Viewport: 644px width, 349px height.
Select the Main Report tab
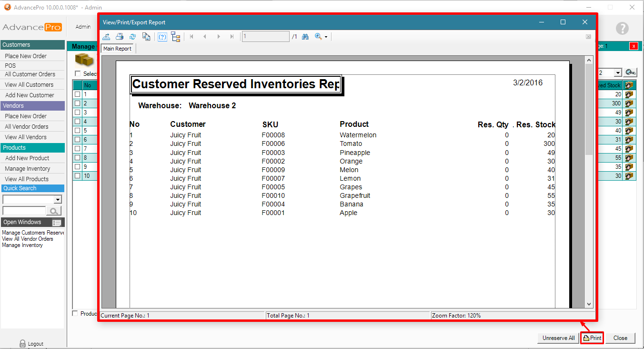click(118, 49)
